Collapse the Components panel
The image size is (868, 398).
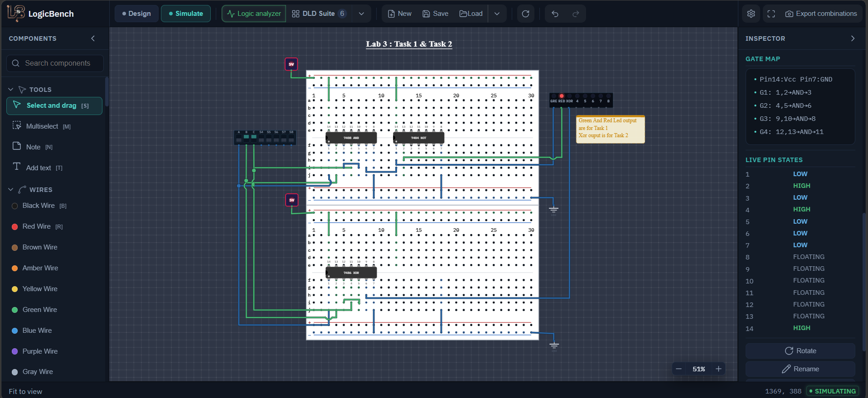point(93,38)
